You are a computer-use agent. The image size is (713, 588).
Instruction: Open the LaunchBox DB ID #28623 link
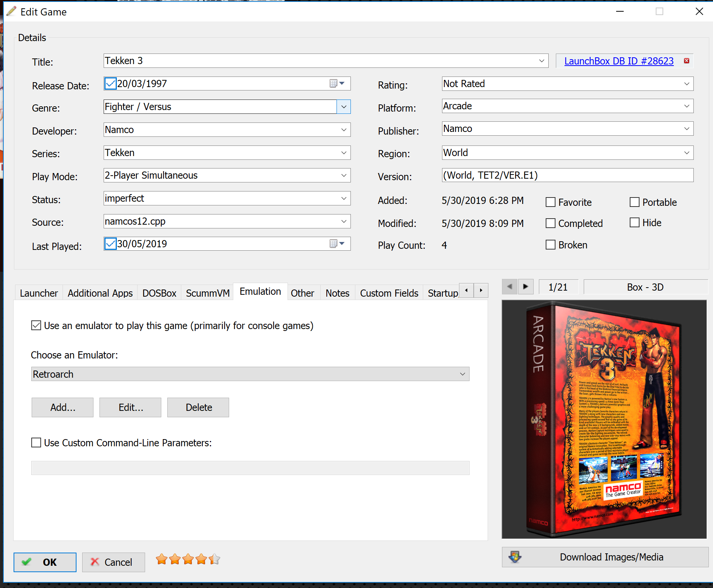pyautogui.click(x=619, y=61)
